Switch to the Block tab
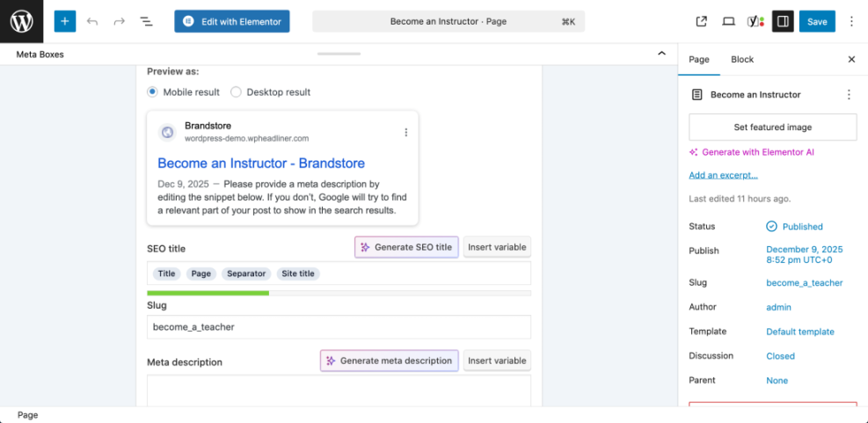Screen dimensions: 868x423 coord(742,59)
